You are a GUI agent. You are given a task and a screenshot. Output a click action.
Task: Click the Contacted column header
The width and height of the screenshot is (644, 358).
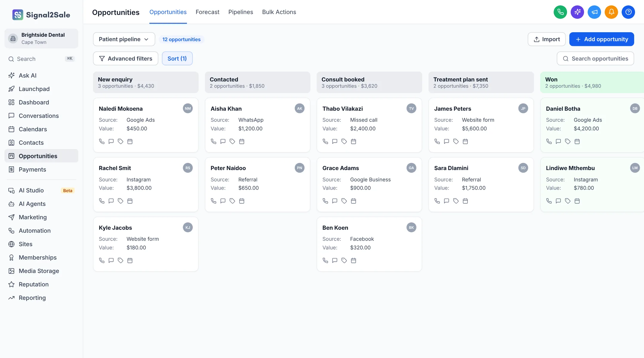(x=258, y=82)
